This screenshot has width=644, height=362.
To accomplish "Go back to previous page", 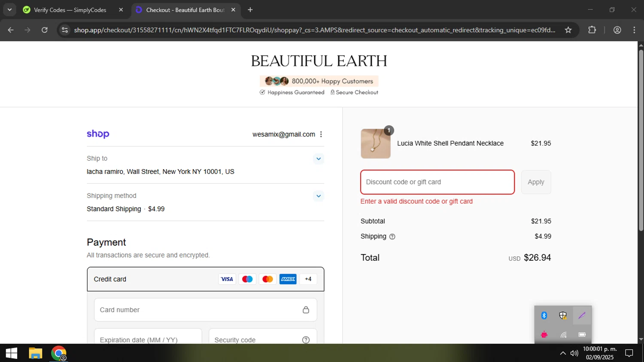I will click(11, 30).
